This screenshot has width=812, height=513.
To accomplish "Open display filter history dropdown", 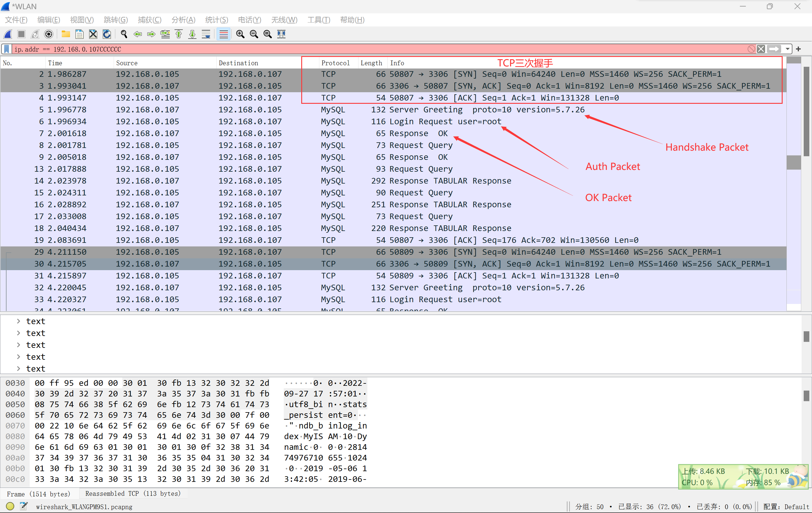I will pos(787,49).
